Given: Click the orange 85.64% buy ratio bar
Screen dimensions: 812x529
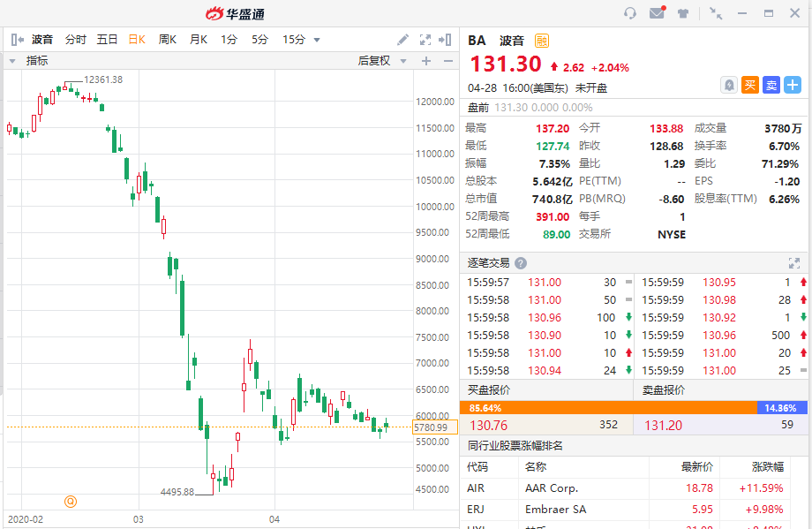Looking at the screenshot, I should (608, 408).
